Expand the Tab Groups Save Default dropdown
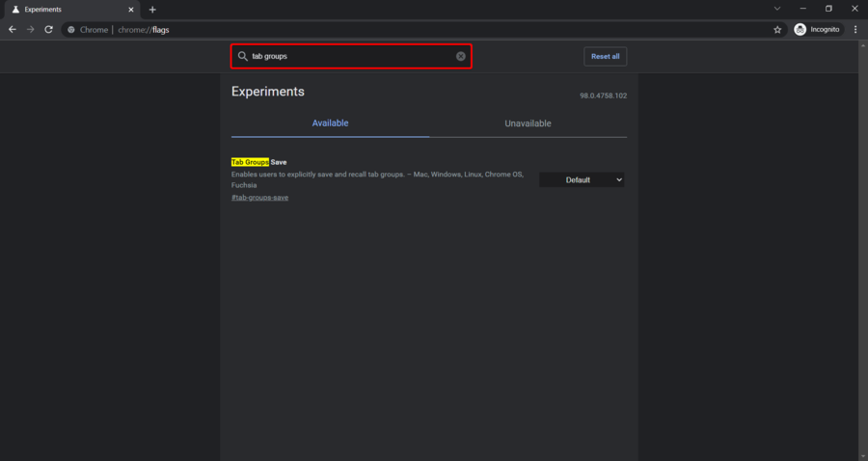 pos(582,179)
